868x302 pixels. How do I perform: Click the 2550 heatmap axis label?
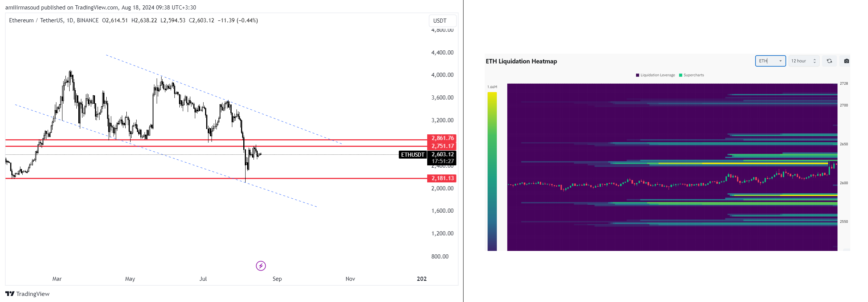844,222
